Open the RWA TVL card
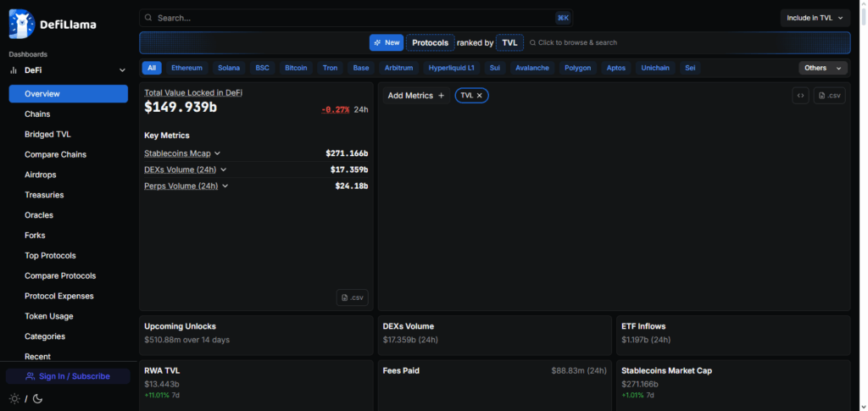Viewport: 868px width, 411px height. 256,386
